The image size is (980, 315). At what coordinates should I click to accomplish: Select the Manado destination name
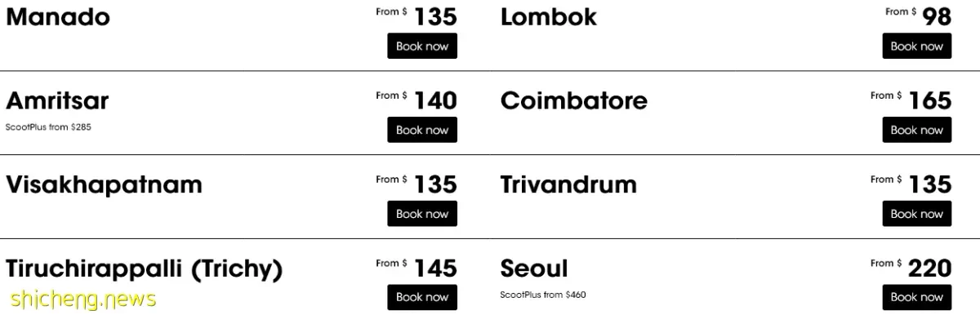point(58,17)
